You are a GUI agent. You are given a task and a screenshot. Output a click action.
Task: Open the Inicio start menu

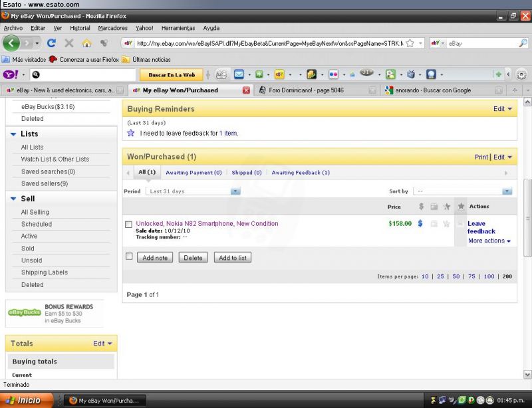pyautogui.click(x=27, y=401)
